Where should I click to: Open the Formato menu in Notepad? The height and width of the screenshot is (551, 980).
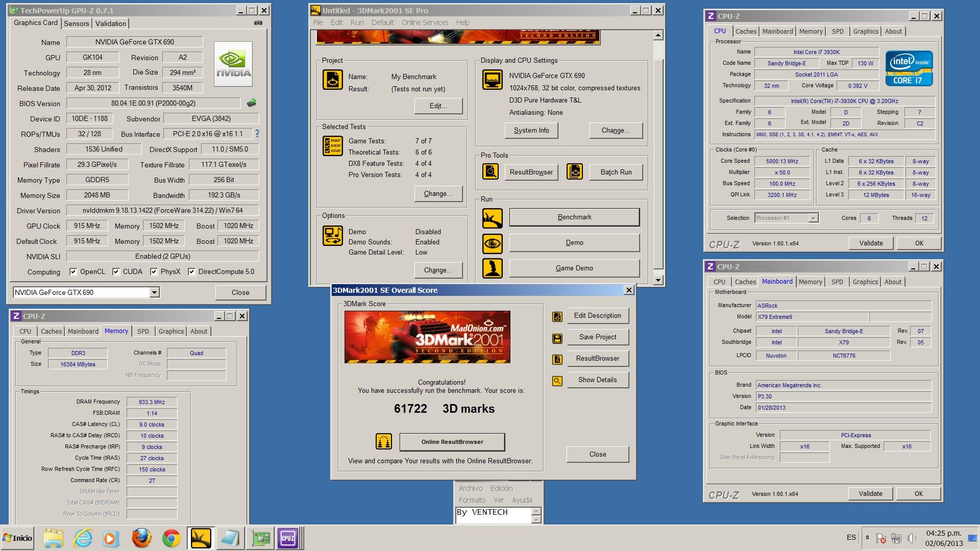472,500
